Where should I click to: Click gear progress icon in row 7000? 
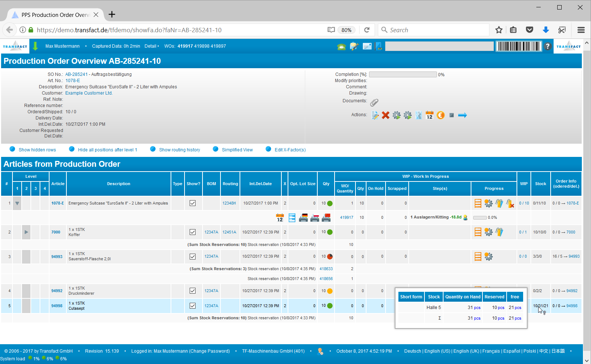pos(489,232)
